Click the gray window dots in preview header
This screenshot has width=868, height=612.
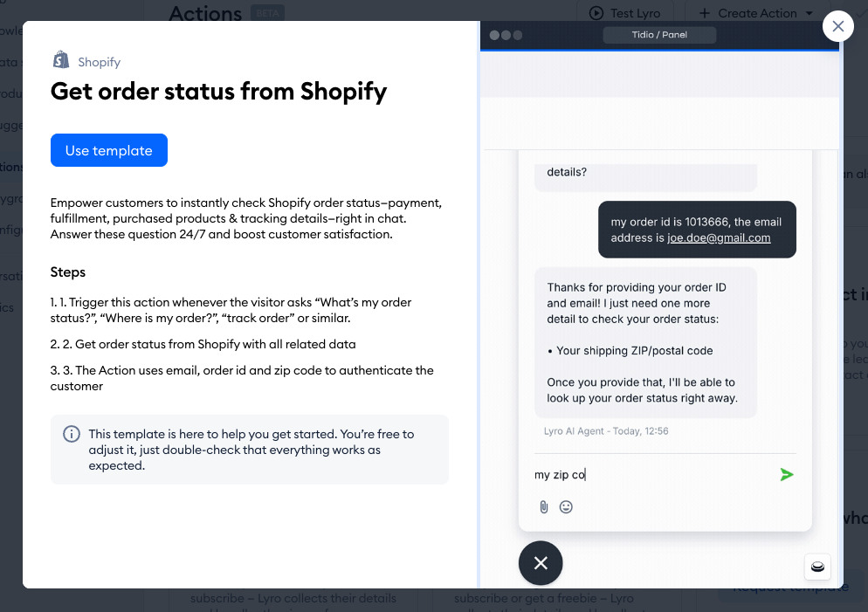(x=506, y=36)
